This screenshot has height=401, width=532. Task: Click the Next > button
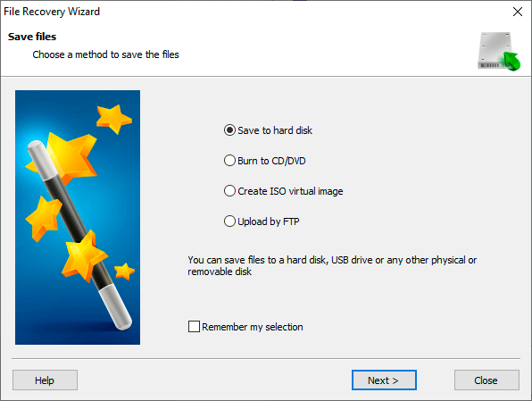pyautogui.click(x=384, y=380)
